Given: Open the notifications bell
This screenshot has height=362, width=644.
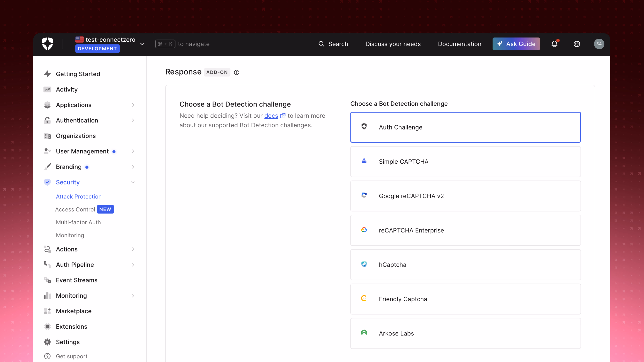Looking at the screenshot, I should 554,44.
